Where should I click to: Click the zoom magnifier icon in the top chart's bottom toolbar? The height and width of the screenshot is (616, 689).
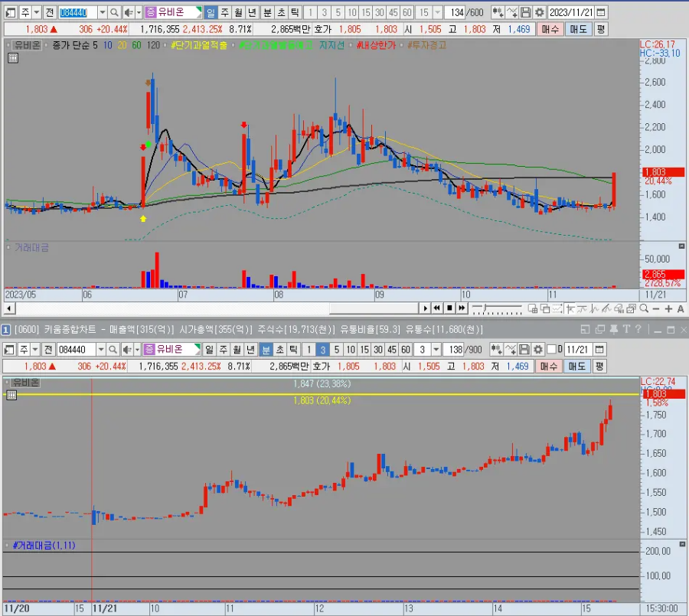point(644,309)
